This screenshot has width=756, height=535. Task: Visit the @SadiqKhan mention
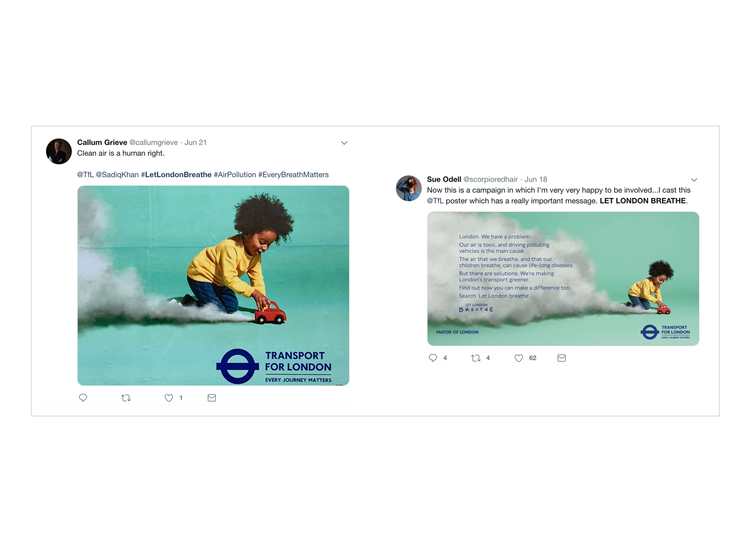point(117,175)
